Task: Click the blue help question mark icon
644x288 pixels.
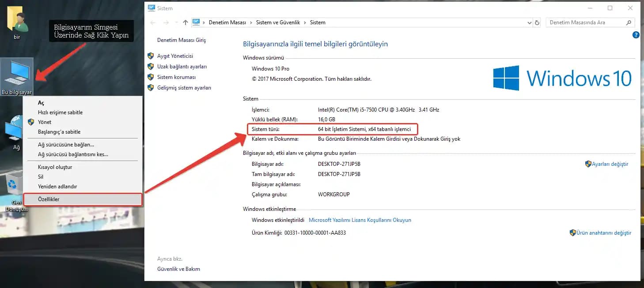Action: pos(636,35)
